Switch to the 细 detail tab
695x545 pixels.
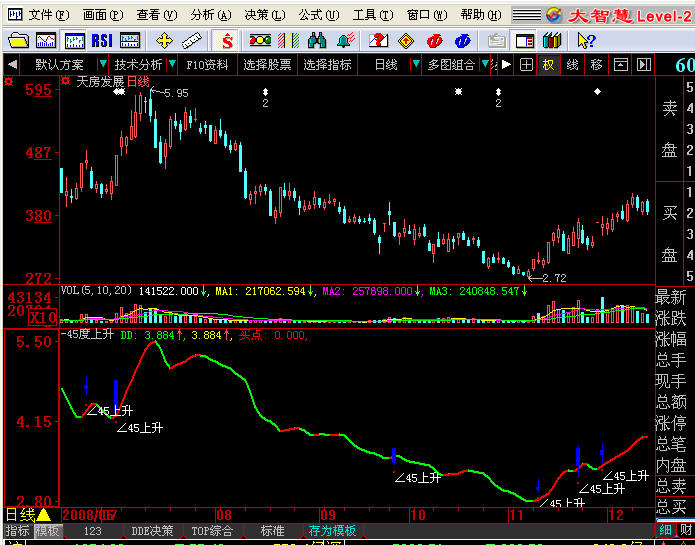(x=665, y=529)
